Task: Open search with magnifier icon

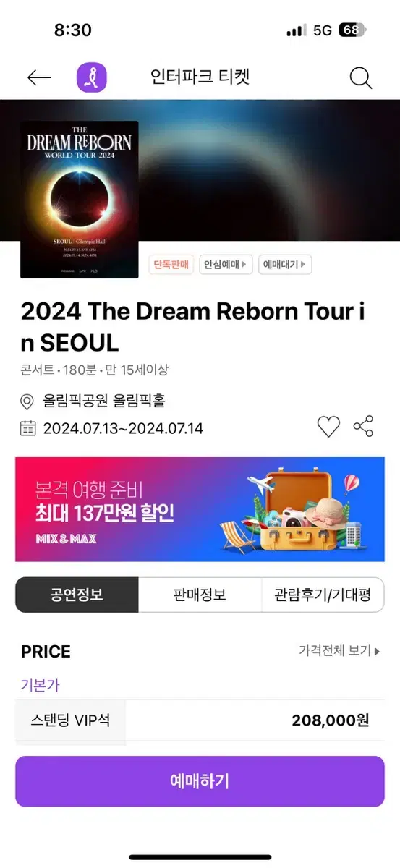Action: [360, 77]
